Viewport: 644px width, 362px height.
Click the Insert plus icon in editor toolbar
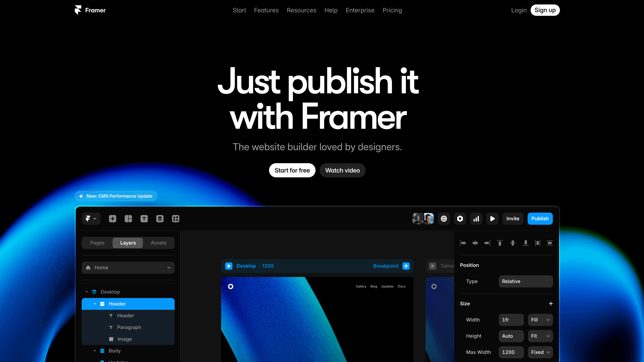click(x=113, y=218)
